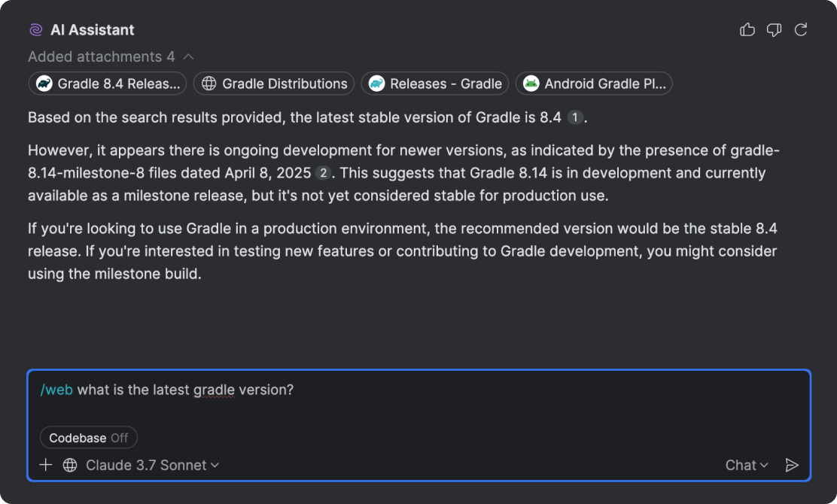The width and height of the screenshot is (837, 504).
Task: Open the Android Gradle Plugin attachment
Action: tap(594, 83)
